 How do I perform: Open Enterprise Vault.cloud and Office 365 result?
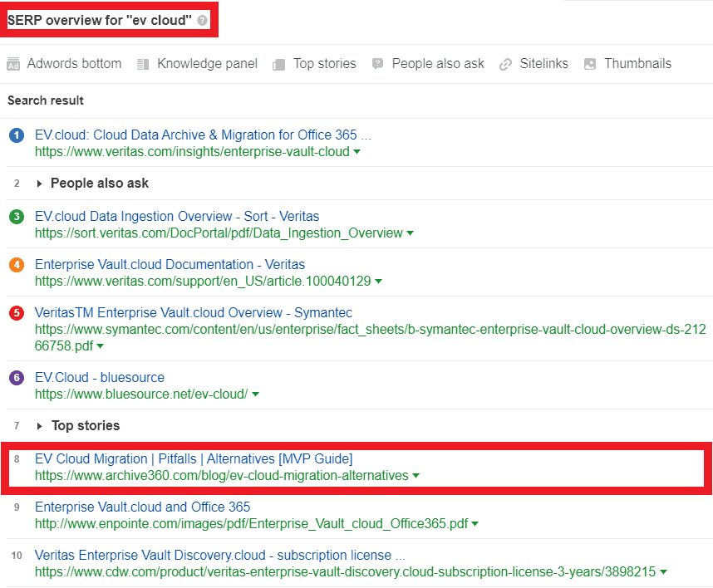142,507
